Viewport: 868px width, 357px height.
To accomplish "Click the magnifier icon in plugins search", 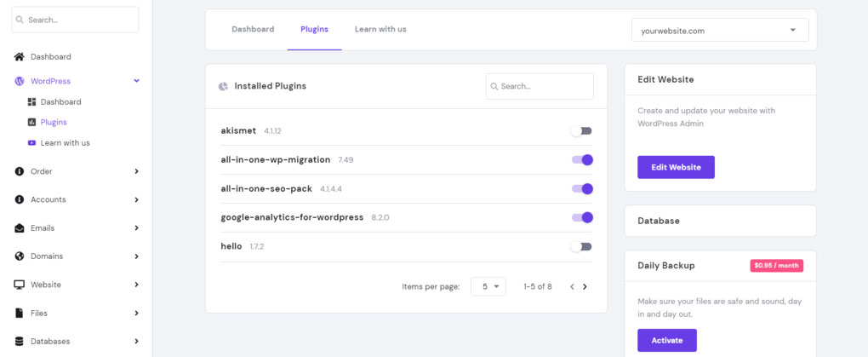I will [494, 86].
